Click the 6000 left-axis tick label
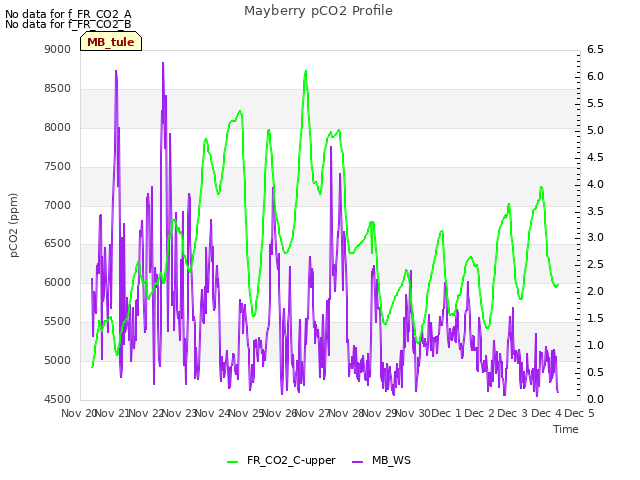Screen dimensions: 640x480 [x=58, y=282]
